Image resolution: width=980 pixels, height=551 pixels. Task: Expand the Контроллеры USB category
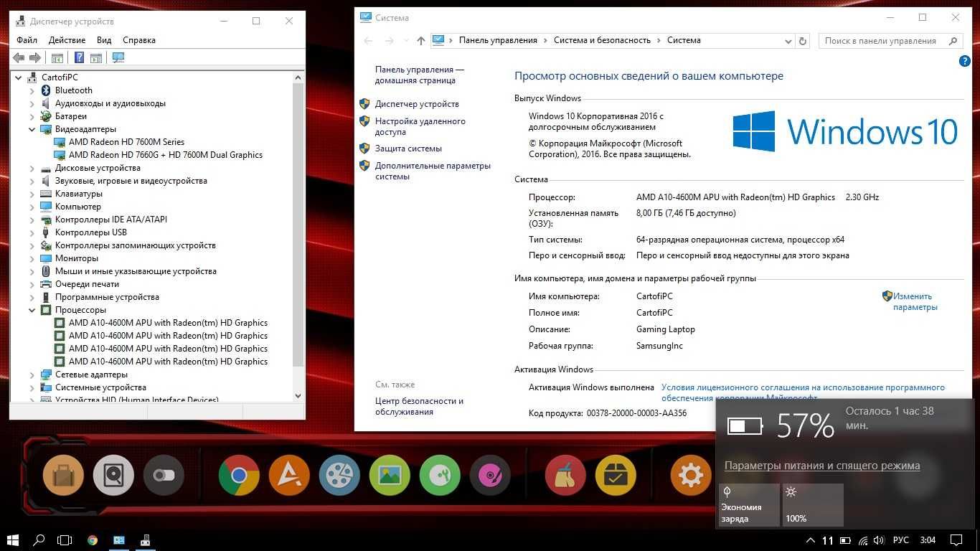[x=32, y=232]
